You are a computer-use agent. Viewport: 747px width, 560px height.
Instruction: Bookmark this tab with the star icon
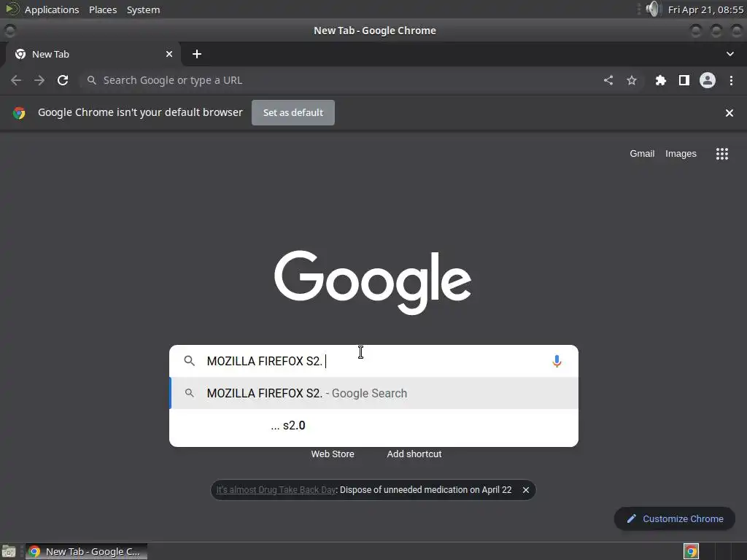click(632, 80)
